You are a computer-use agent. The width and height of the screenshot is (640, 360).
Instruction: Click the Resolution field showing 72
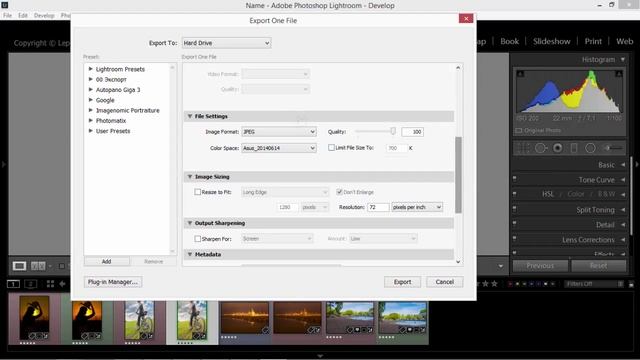378,207
